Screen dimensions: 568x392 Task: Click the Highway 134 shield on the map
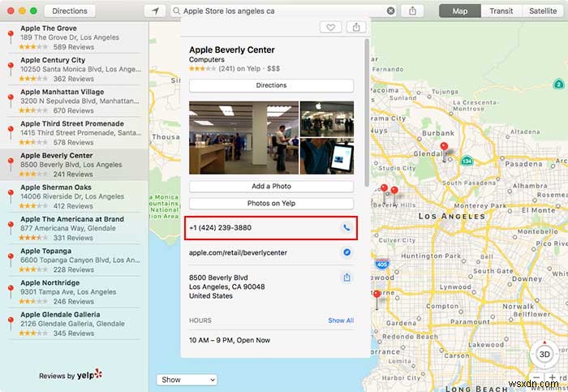tap(467, 160)
